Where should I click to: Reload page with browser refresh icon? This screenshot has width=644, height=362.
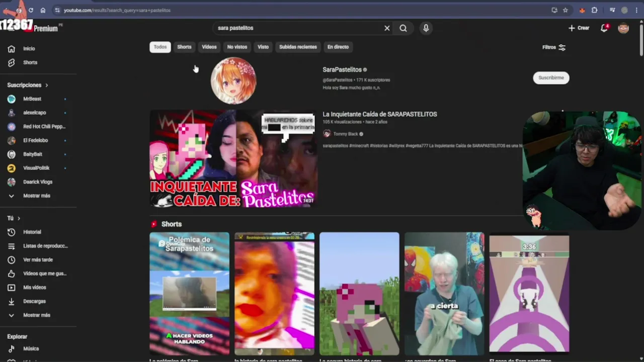[31, 10]
